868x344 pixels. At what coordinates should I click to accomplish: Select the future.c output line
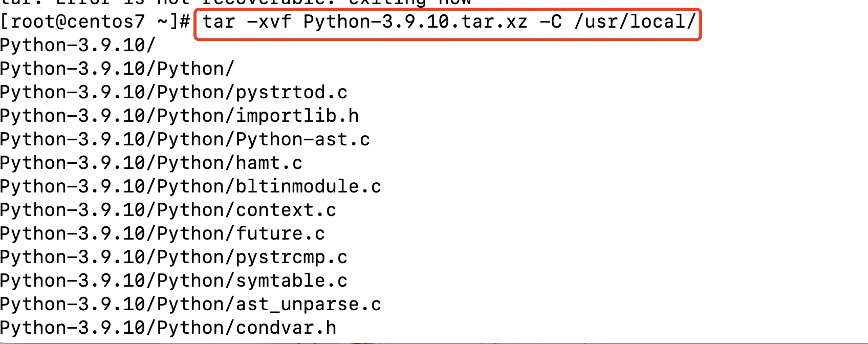pos(163,234)
